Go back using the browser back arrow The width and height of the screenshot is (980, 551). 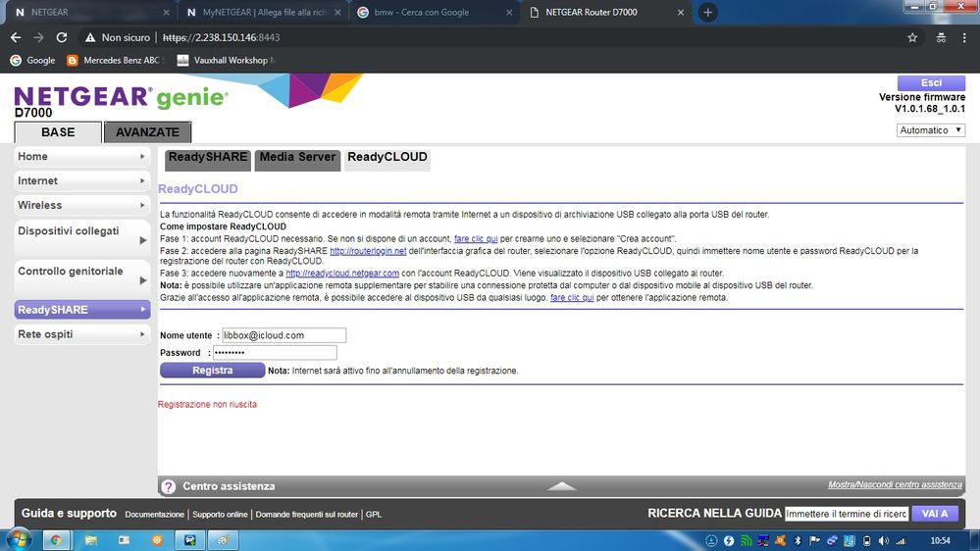click(x=16, y=37)
